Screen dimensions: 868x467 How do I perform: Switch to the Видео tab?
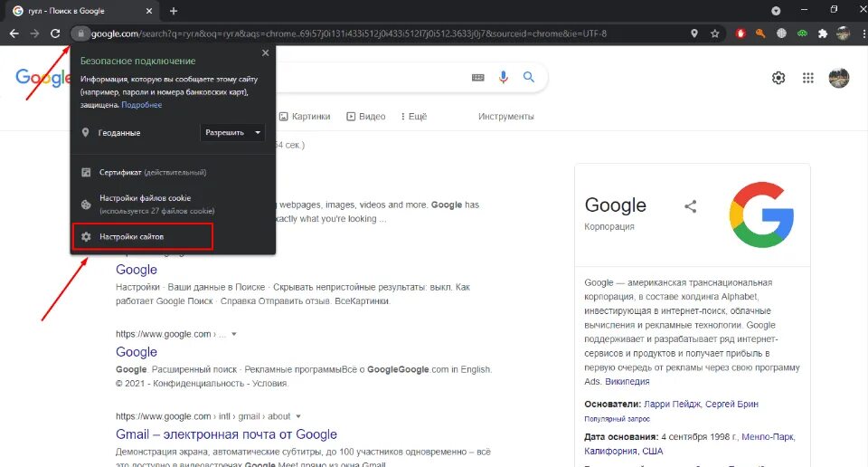[366, 117]
